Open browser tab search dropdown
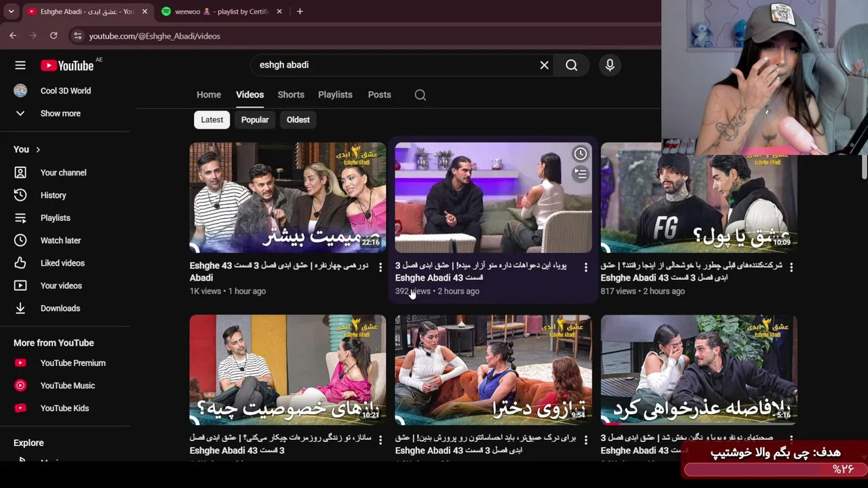Image resolution: width=868 pixels, height=488 pixels. coord(11,12)
